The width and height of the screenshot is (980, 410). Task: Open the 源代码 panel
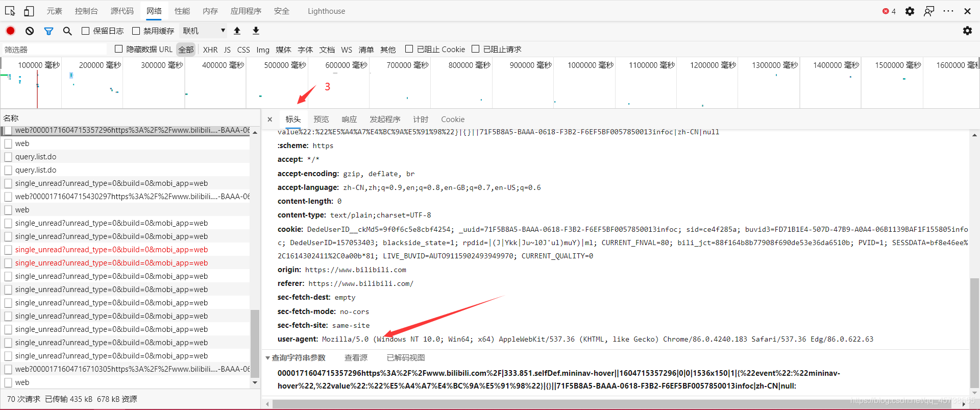pyautogui.click(x=122, y=11)
